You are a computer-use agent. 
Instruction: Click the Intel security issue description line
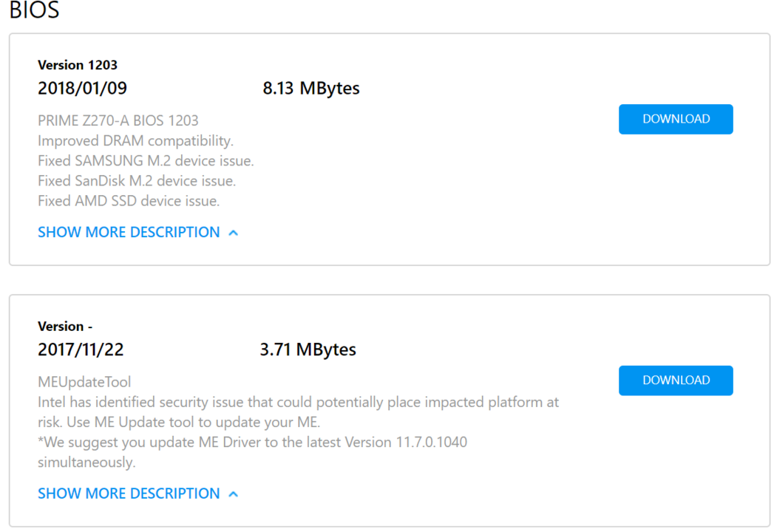coord(298,402)
